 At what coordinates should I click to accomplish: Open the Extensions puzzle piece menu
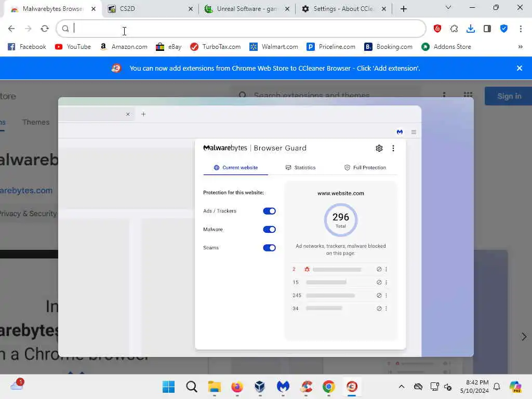[454, 29]
